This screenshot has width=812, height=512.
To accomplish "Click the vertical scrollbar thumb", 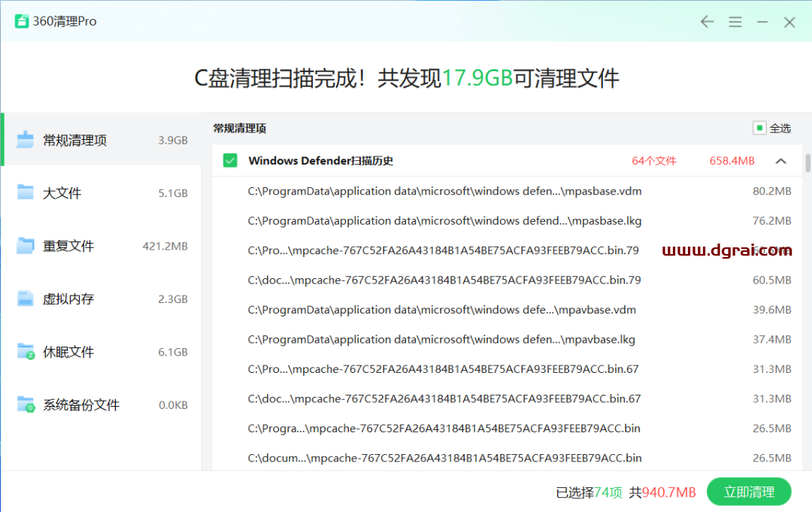I will 807,163.
